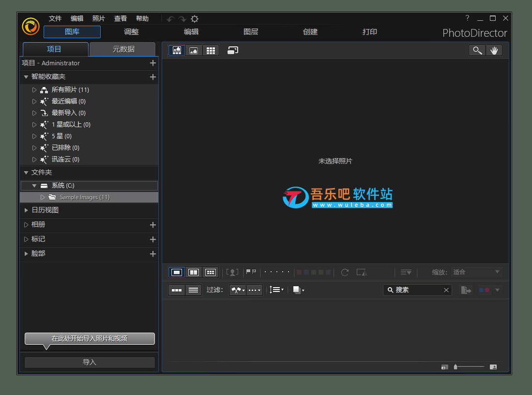This screenshot has width=532, height=395.
Task: Collapse 文件夹 section
Action: pyautogui.click(x=26, y=173)
